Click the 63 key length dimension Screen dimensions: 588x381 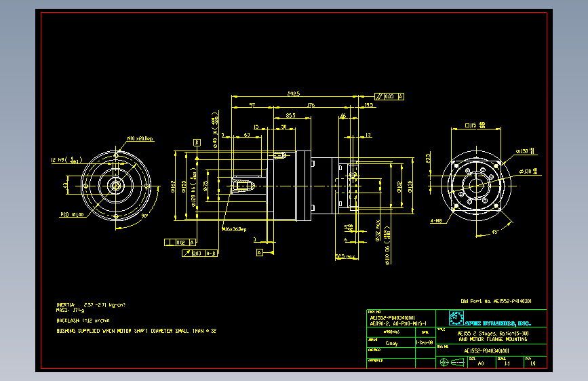247,135
